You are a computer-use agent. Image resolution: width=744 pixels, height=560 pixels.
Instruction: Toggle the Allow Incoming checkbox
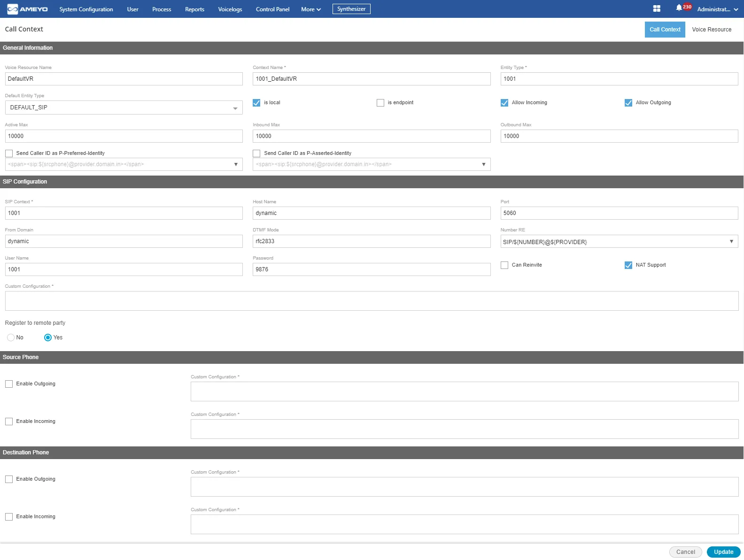pyautogui.click(x=504, y=103)
